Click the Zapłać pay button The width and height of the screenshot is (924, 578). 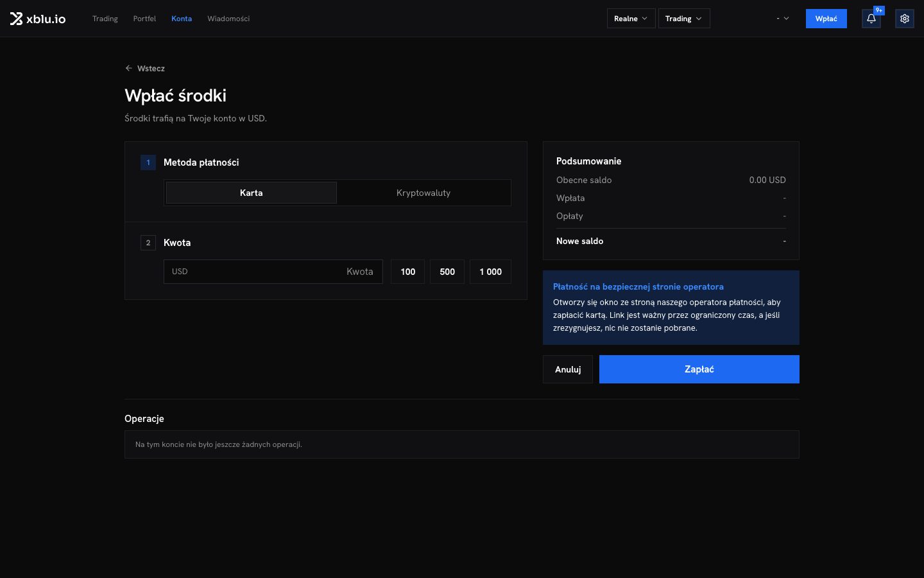pos(699,369)
